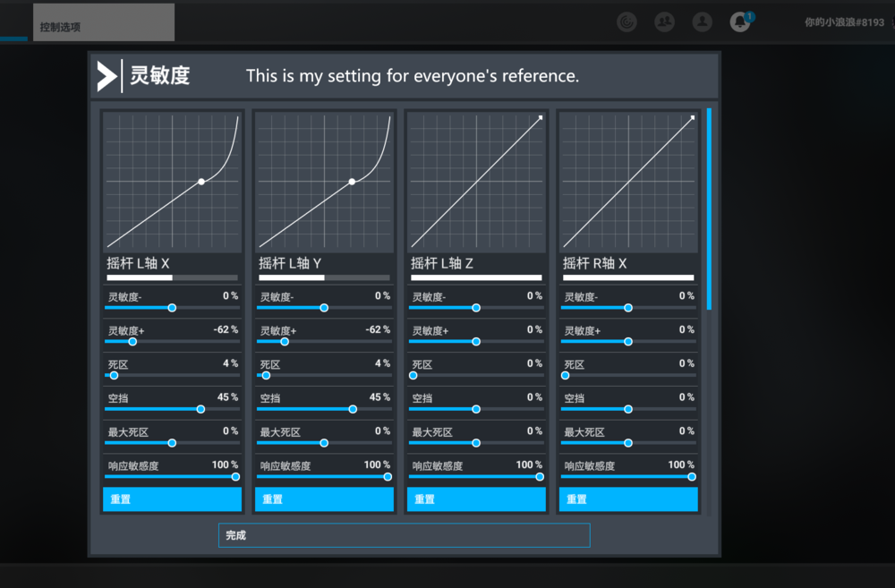Reset the 摇杆 L轴 Z settings

point(476,499)
